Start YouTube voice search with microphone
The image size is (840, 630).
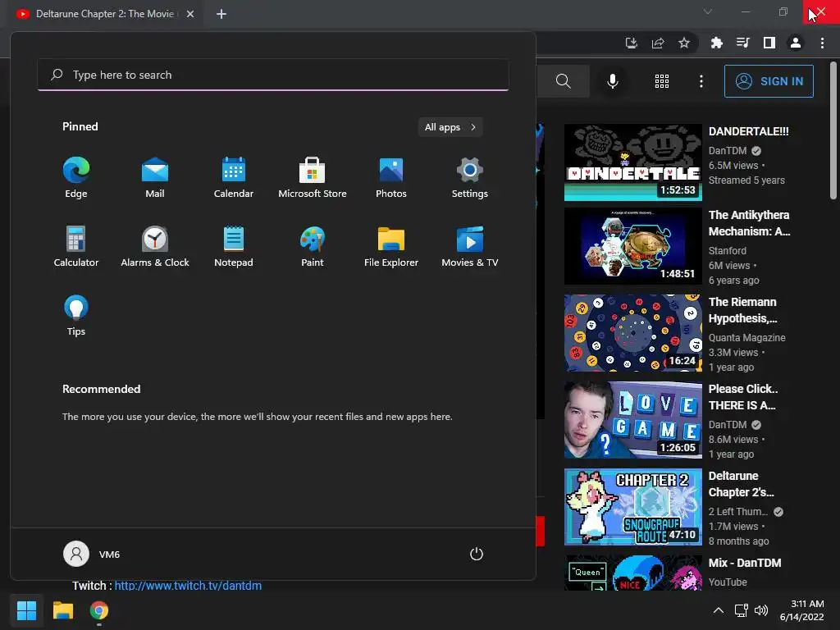click(613, 81)
